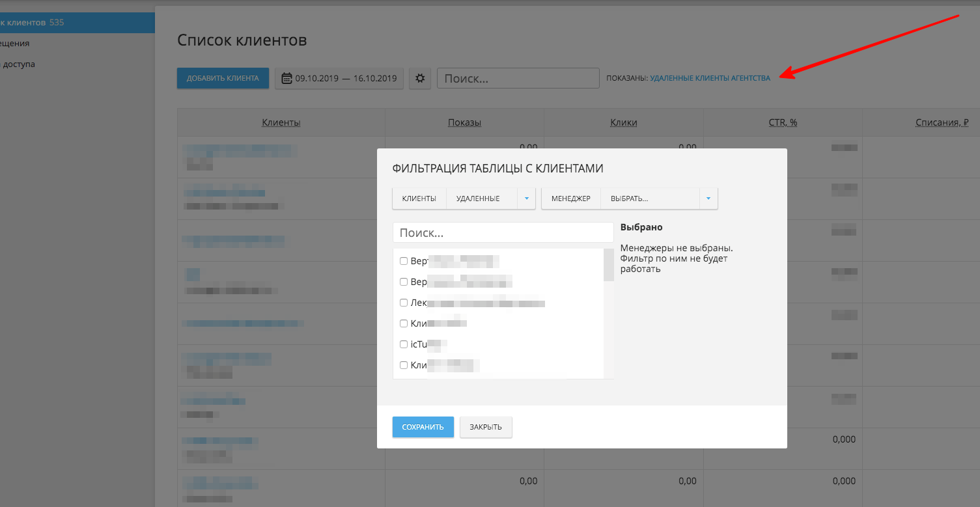The image size is (980, 507).
Task: Tick the first 'Кли' manager checkbox
Action: pyautogui.click(x=404, y=323)
